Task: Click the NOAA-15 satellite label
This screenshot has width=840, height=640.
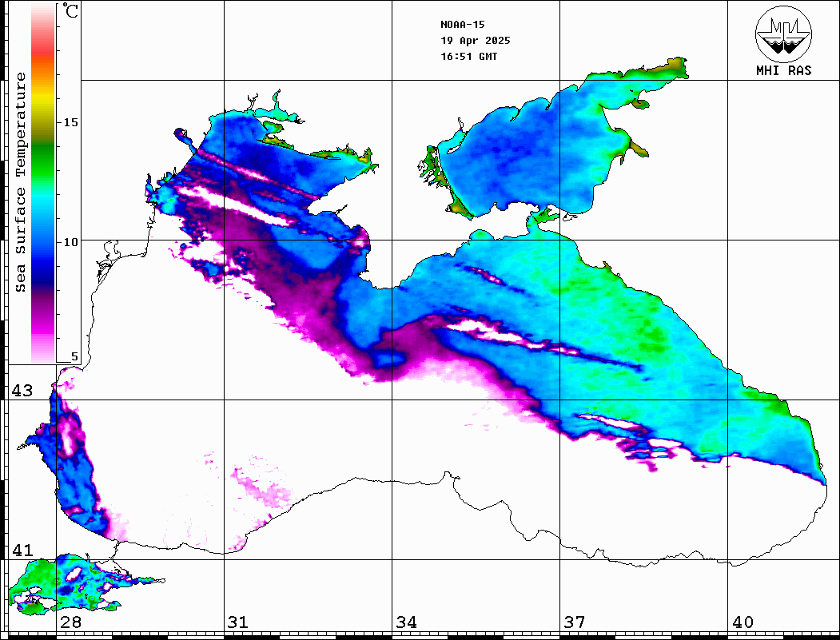Action: click(x=462, y=25)
